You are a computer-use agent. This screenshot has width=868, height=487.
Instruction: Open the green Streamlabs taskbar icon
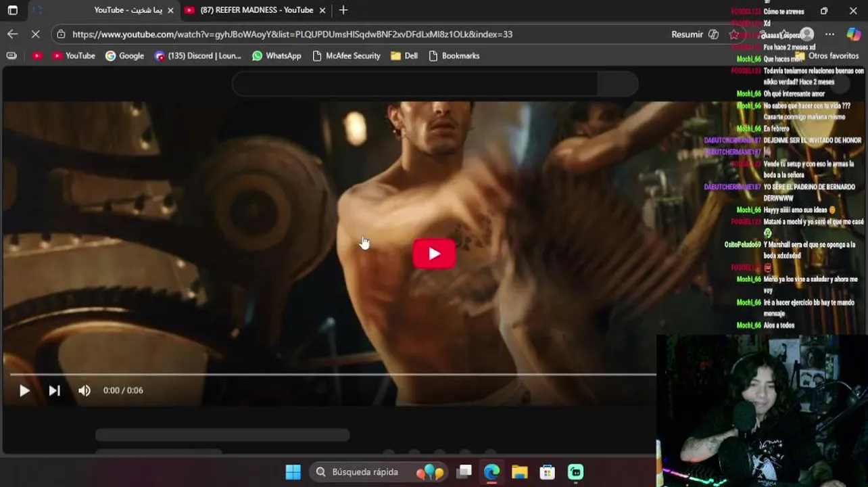pos(575,472)
